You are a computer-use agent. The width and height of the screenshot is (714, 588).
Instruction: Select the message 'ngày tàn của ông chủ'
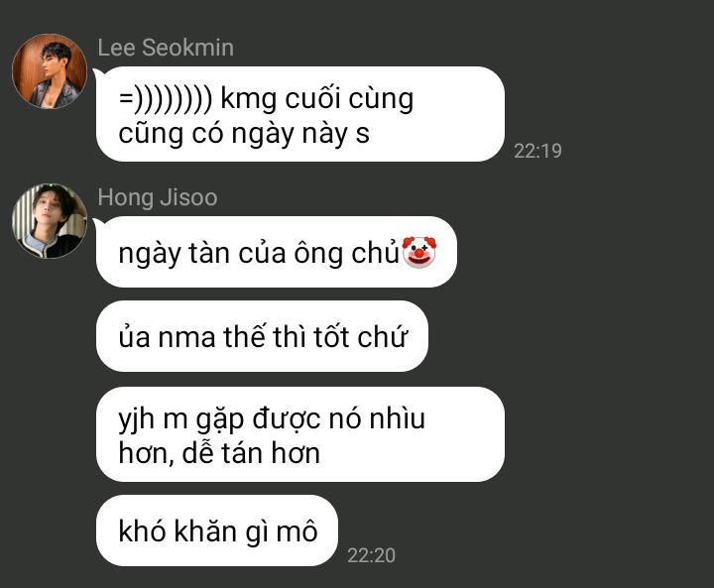pyautogui.click(x=277, y=252)
